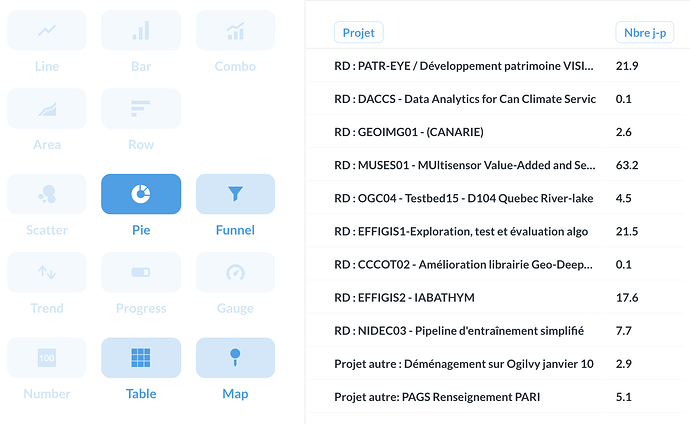Click the 2.9 value cell
Viewport: 690px width, 424px height.
tap(624, 364)
